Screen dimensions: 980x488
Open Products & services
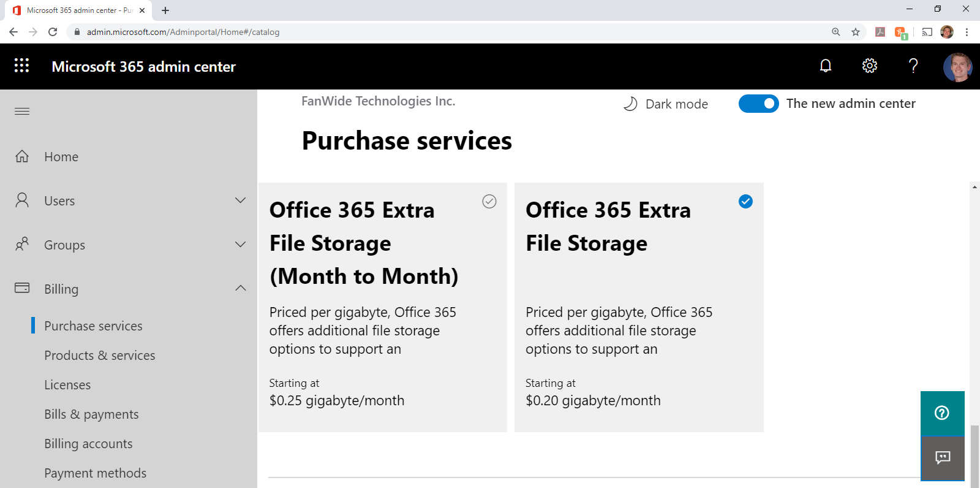[x=99, y=355]
